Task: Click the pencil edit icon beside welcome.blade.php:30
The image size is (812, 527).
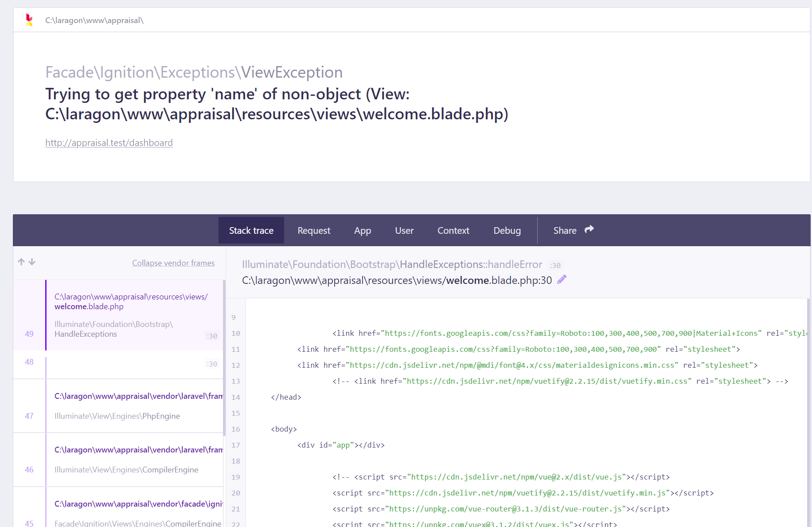Action: point(562,279)
